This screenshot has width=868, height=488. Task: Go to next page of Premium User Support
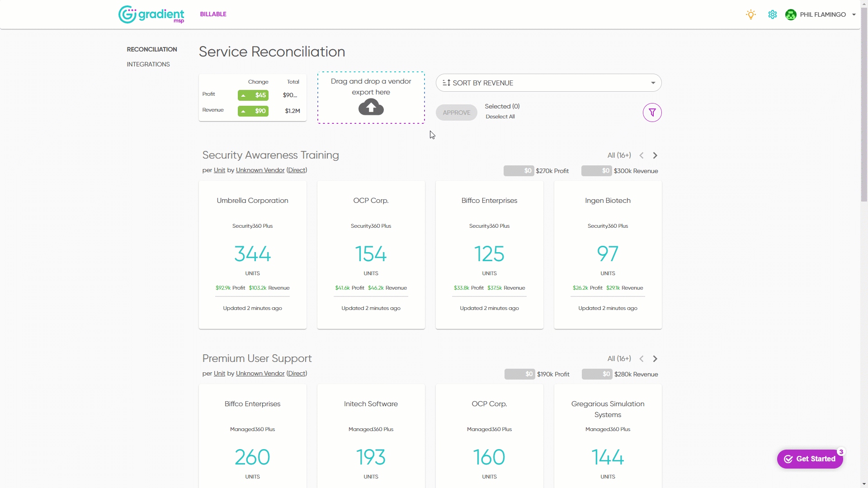point(655,359)
